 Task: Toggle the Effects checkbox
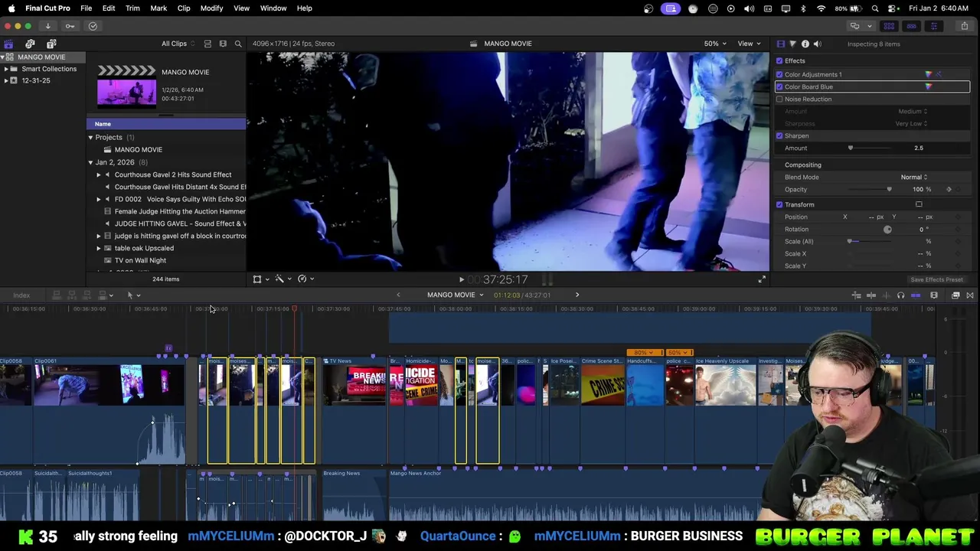tap(779, 60)
